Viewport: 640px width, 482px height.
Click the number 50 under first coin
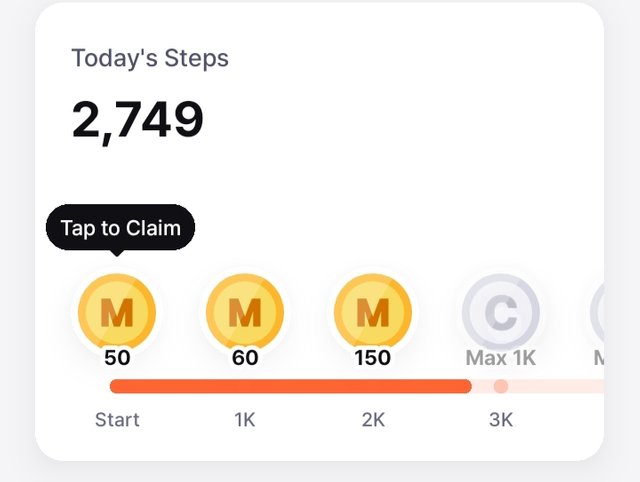click(x=117, y=358)
